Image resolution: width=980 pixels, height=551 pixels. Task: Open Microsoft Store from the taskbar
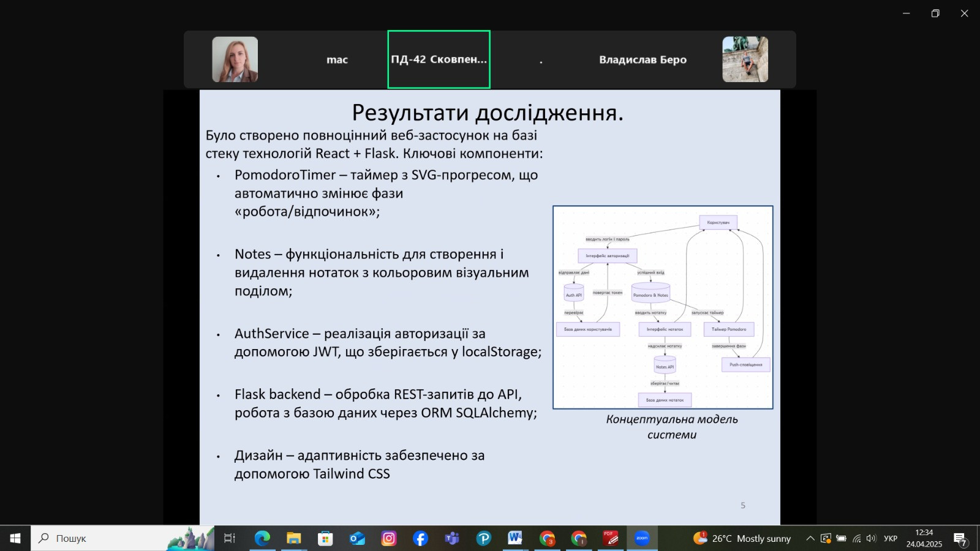325,538
